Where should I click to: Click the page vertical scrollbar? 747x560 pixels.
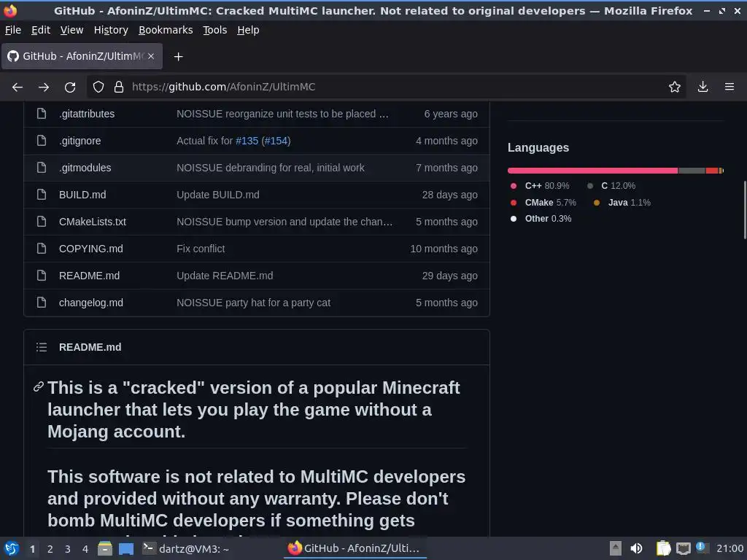744,209
